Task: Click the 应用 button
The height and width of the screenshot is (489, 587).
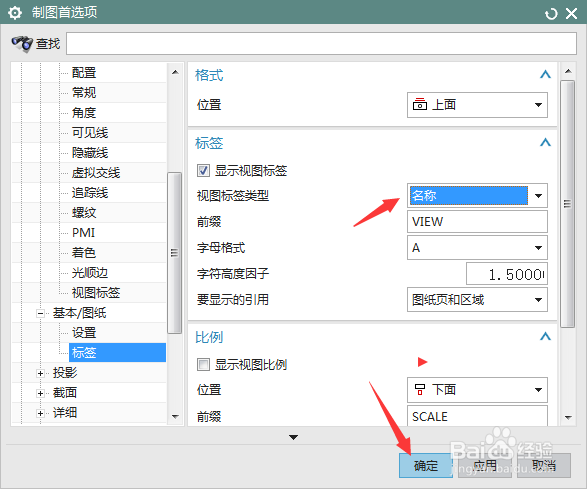Action: click(485, 465)
